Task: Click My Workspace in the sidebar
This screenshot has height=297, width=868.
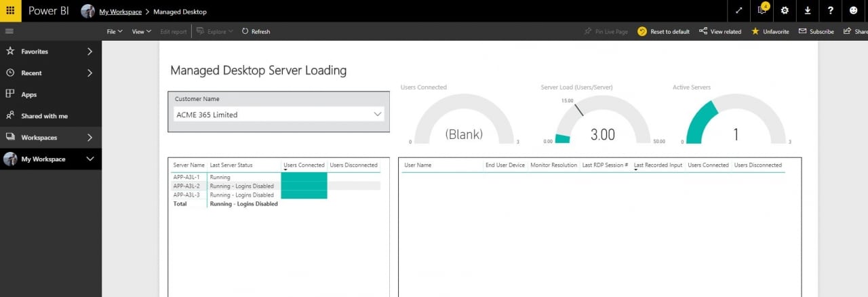Action: 51,159
